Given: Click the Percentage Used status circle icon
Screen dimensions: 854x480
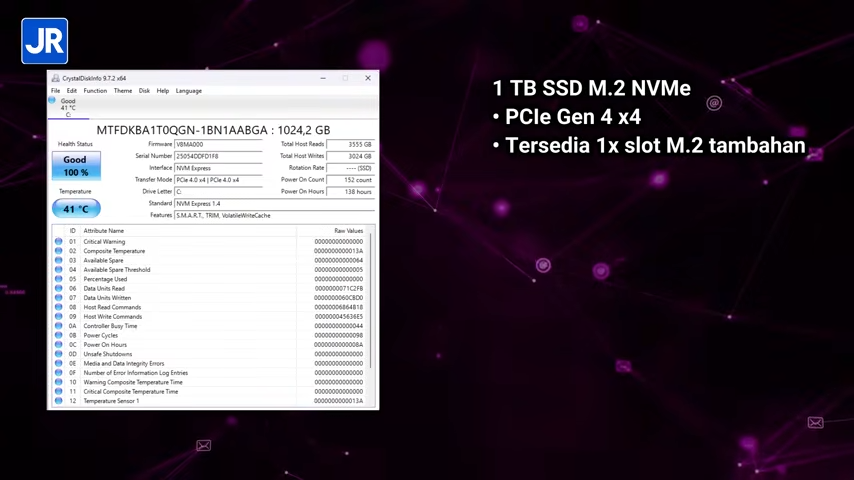Looking at the screenshot, I should click(58, 279).
